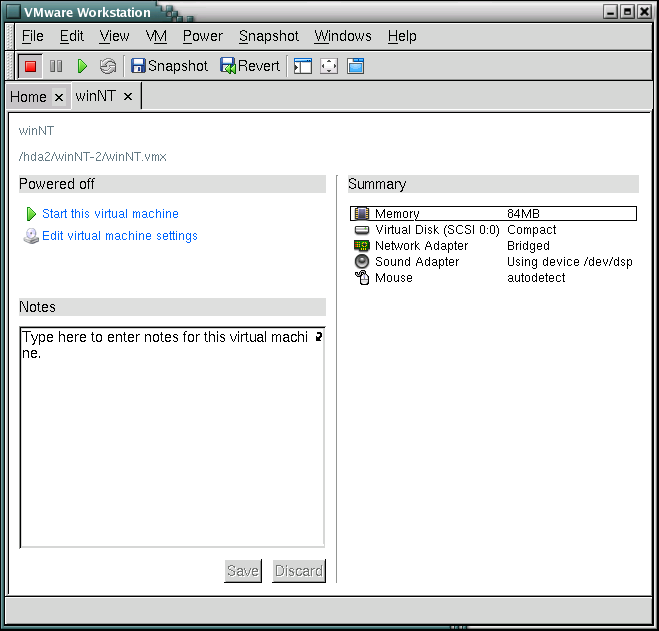This screenshot has width=659, height=631.
Task: Open the Snapshot menu in menu bar
Action: coord(269,36)
